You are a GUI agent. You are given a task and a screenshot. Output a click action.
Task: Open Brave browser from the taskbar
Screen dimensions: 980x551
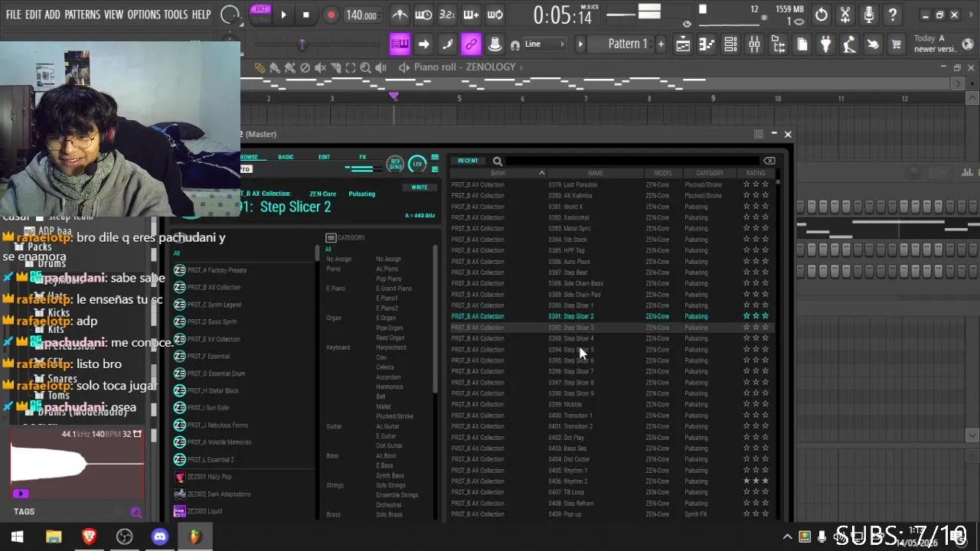[89, 537]
